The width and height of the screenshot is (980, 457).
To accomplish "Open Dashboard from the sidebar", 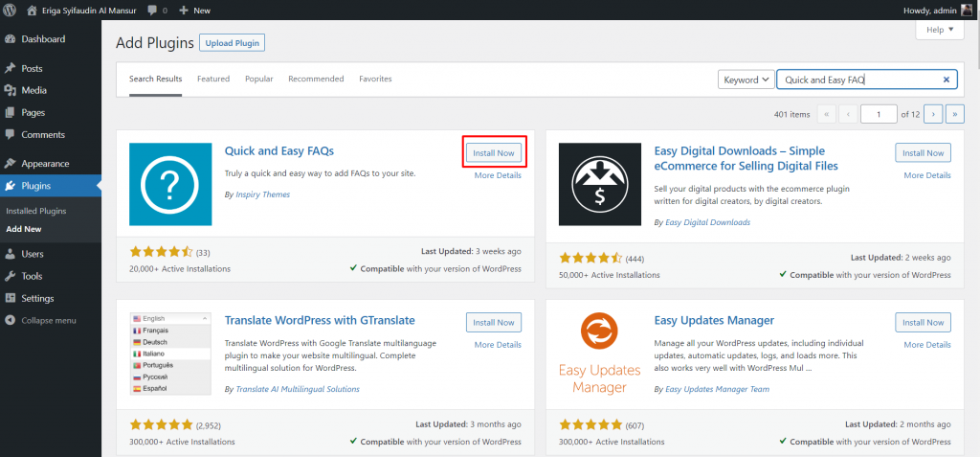I will tap(43, 39).
